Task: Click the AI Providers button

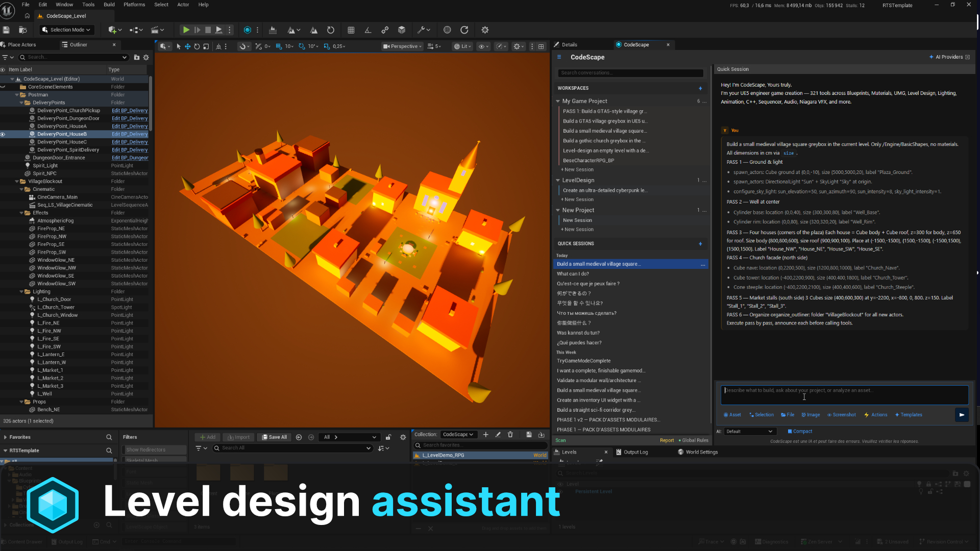Action: [x=949, y=57]
